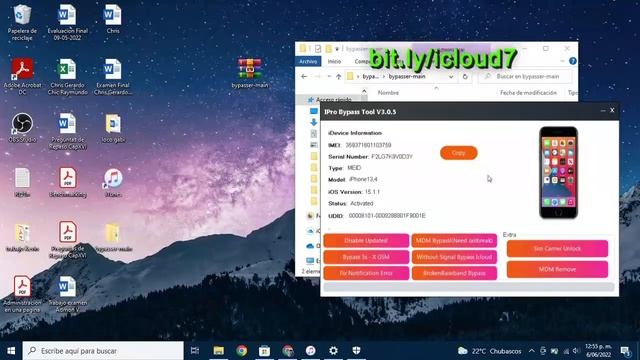Click the Buscar en bypasser-main search field
This screenshot has width=640, height=360.
pyautogui.click(x=525, y=76)
